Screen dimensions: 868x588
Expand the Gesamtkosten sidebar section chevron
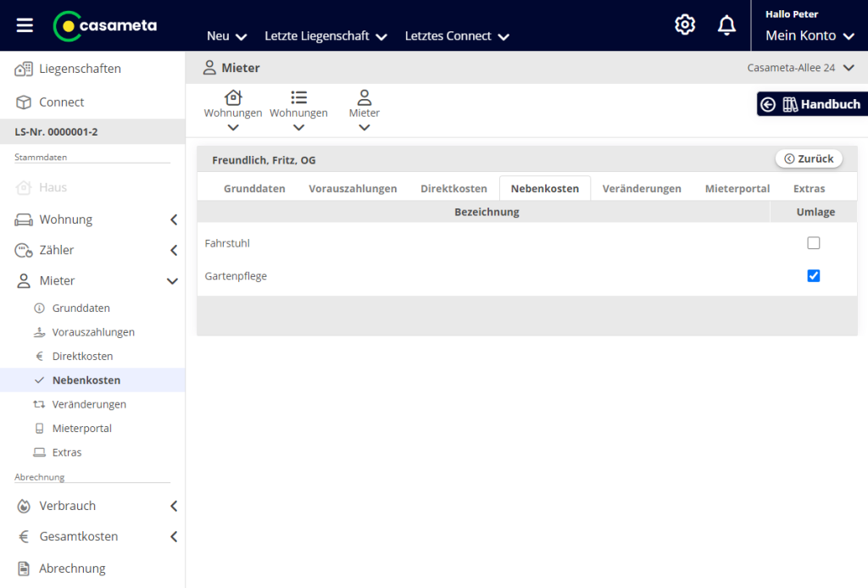pyautogui.click(x=174, y=536)
